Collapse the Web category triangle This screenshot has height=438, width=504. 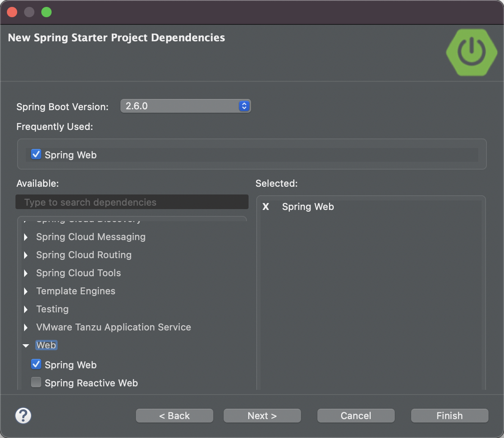coord(26,345)
